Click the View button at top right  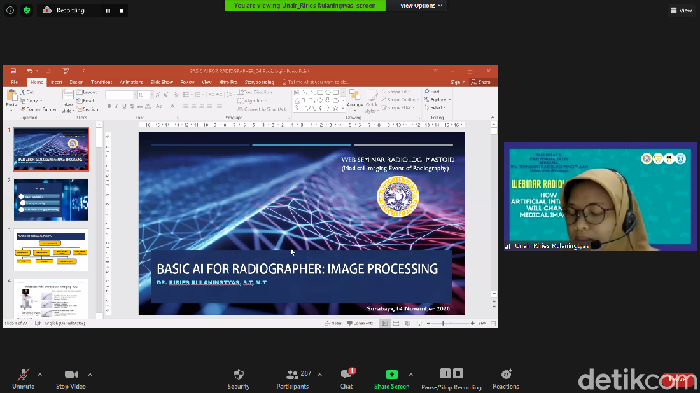(682, 10)
